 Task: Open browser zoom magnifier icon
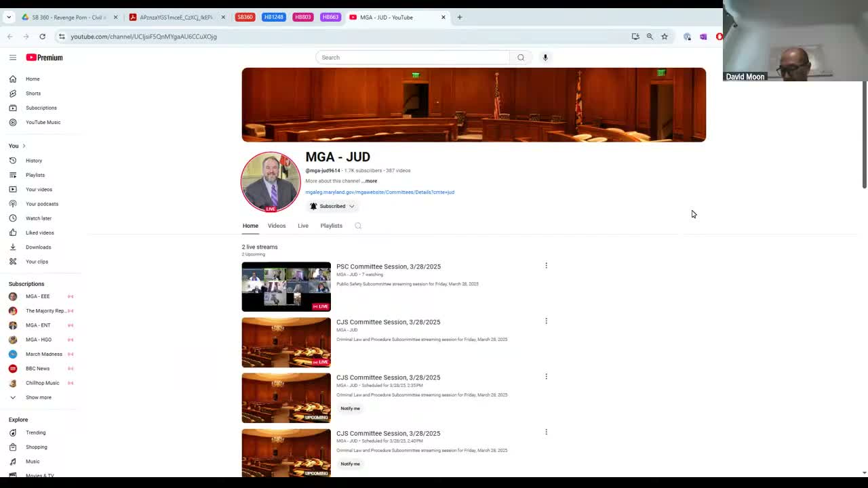coord(650,37)
